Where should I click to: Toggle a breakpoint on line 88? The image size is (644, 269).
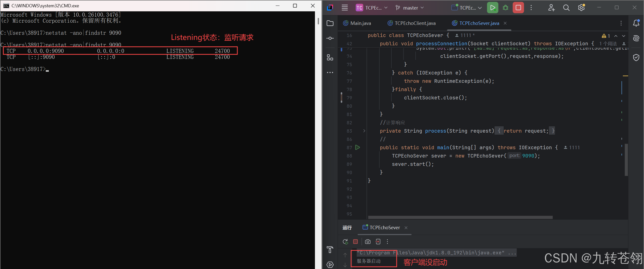(x=349, y=156)
